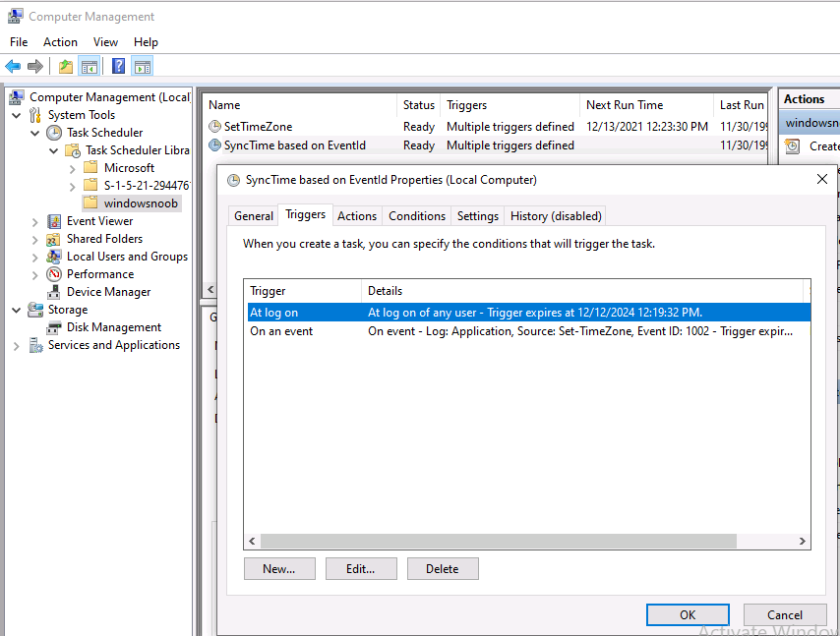
Task: Click the Shared Folders icon
Action: click(53, 239)
